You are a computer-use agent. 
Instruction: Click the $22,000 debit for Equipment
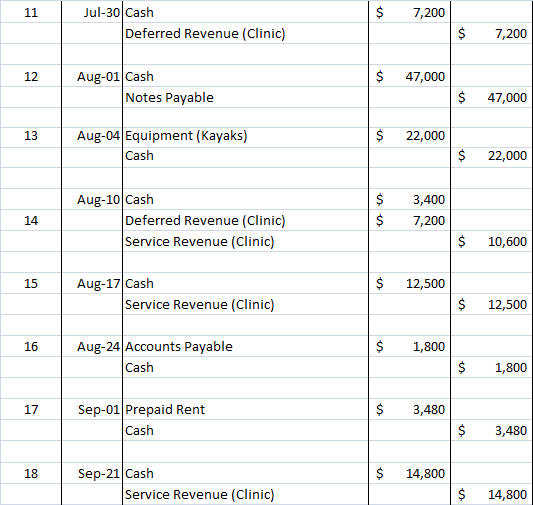point(410,136)
